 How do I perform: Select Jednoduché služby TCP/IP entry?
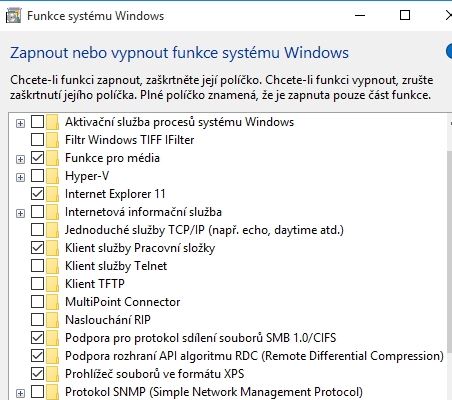[x=204, y=230]
